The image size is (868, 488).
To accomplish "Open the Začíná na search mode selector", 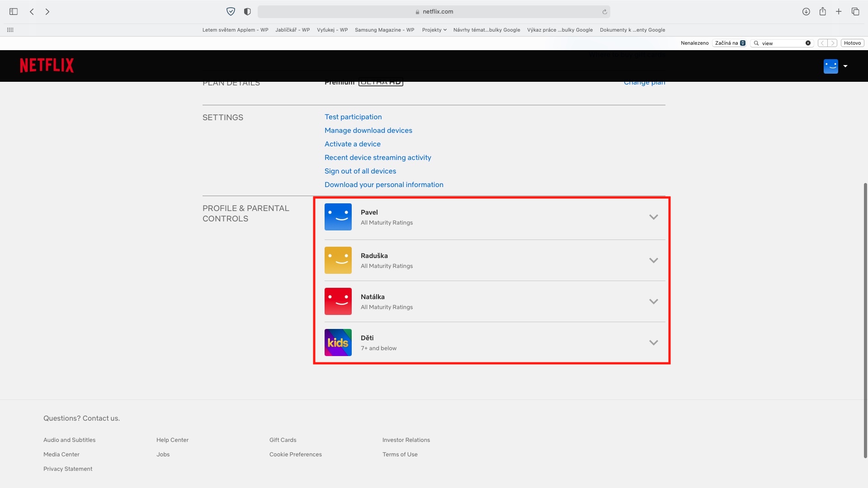I will (730, 43).
